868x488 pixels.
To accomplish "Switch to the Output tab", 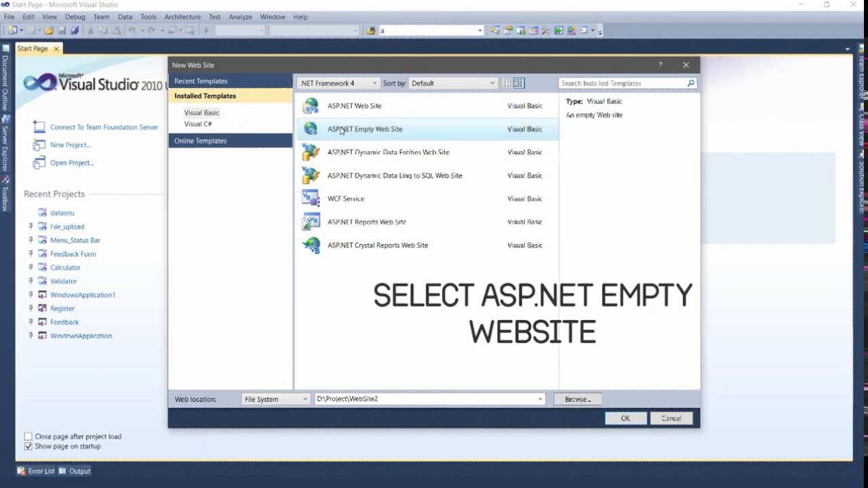I will coord(75,471).
